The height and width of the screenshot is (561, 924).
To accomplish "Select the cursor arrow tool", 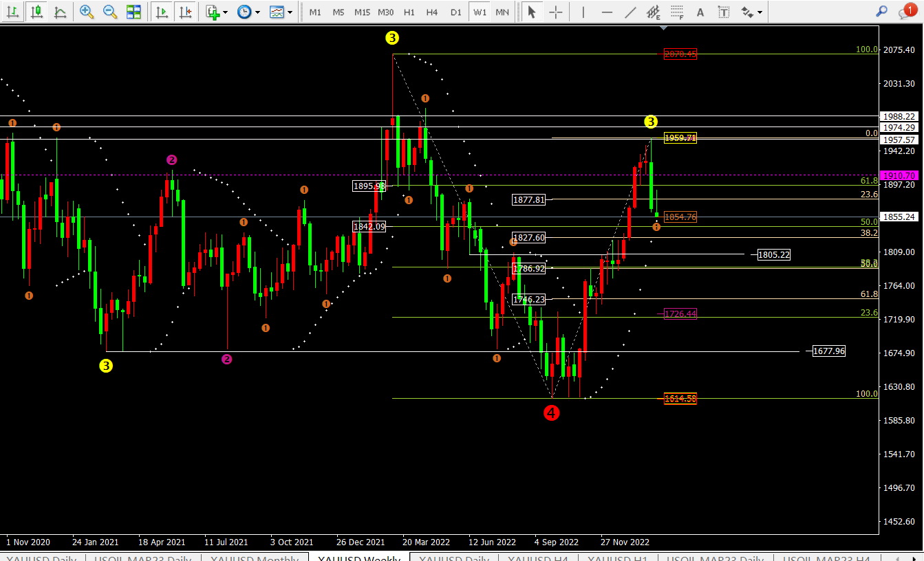I will coord(531,12).
